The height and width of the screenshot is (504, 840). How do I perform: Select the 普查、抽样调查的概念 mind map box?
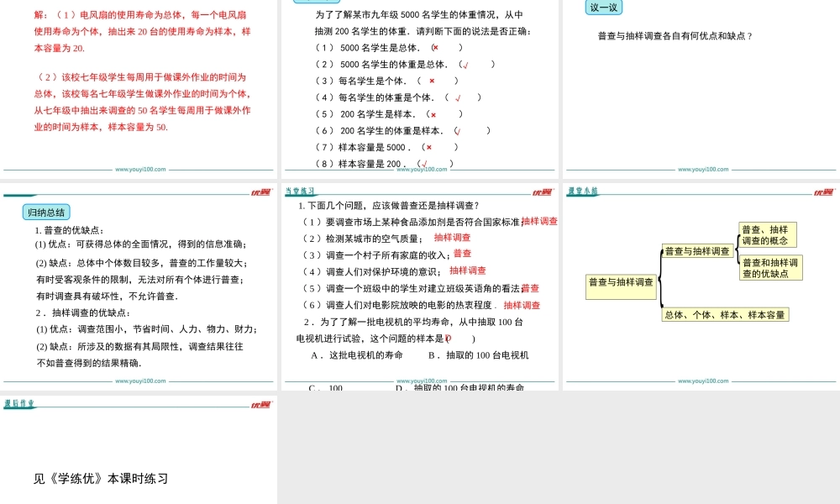tap(767, 235)
